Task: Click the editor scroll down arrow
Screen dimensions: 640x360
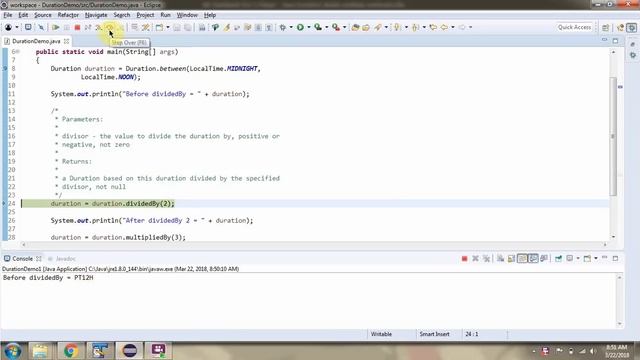Action: 613,237
